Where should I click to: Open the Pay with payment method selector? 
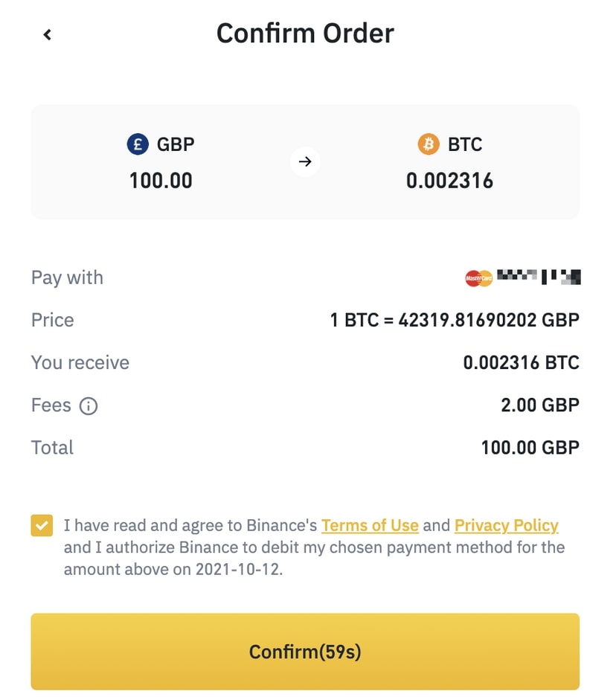pos(67,277)
